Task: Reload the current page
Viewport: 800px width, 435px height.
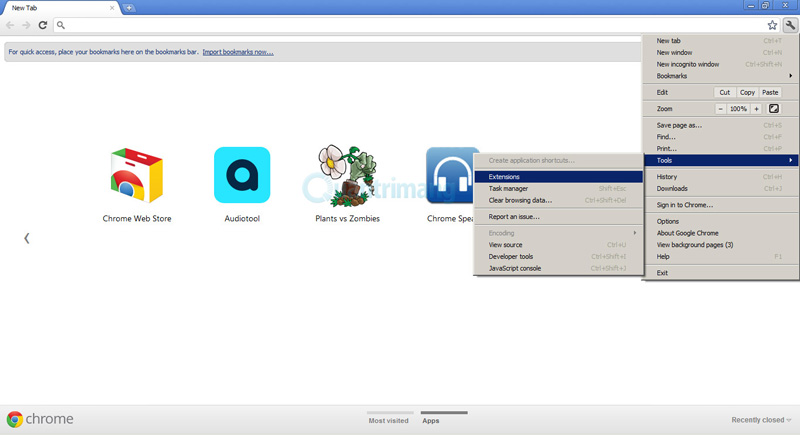Action: pyautogui.click(x=43, y=25)
